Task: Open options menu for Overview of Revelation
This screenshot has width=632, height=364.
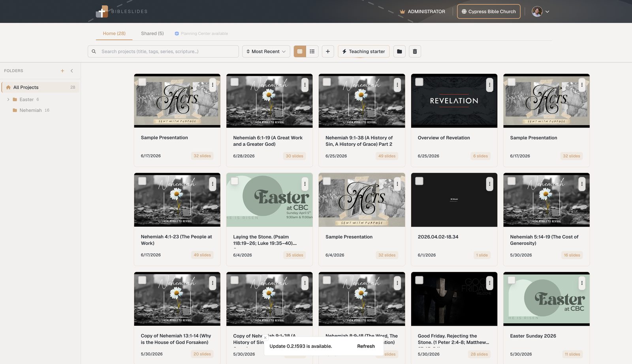Action: 490,85
